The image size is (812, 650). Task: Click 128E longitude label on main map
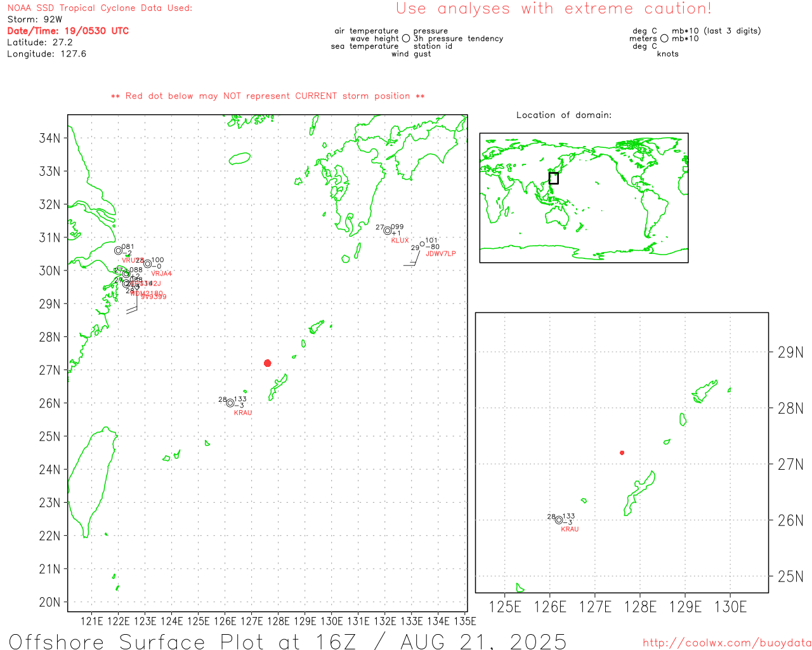pos(278,621)
